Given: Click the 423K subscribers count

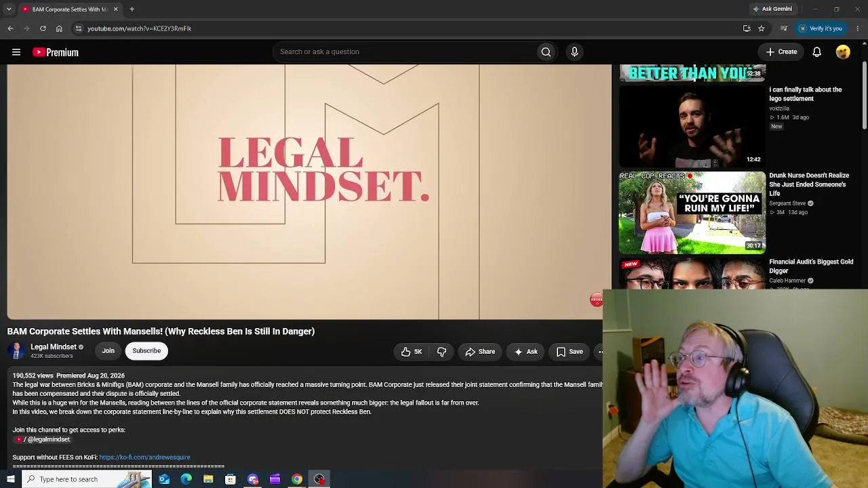Looking at the screenshot, I should click(x=52, y=357).
